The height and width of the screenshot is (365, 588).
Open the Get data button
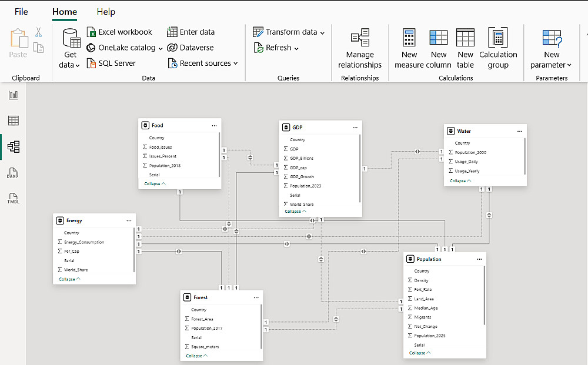71,48
